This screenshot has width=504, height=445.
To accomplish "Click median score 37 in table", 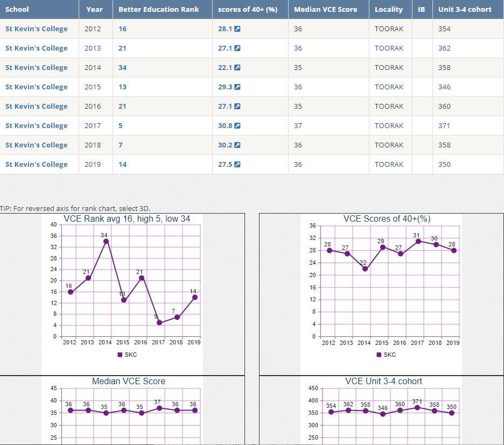I will tap(298, 125).
